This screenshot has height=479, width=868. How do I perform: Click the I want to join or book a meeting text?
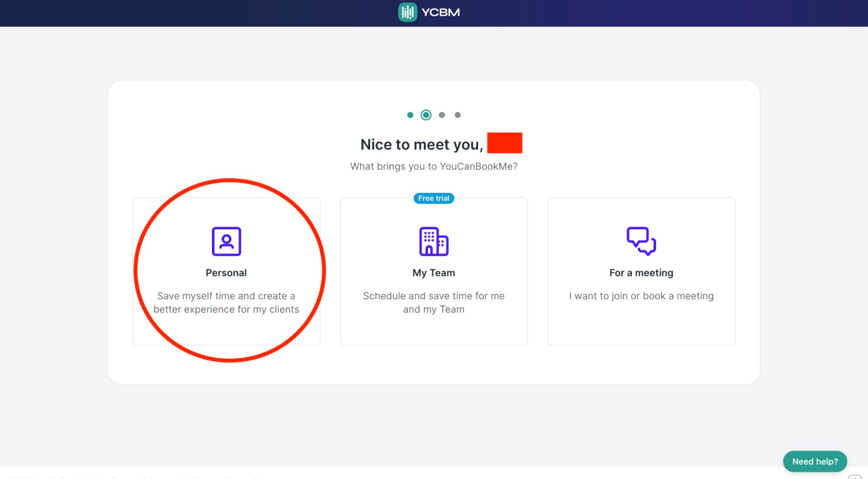[x=641, y=296]
